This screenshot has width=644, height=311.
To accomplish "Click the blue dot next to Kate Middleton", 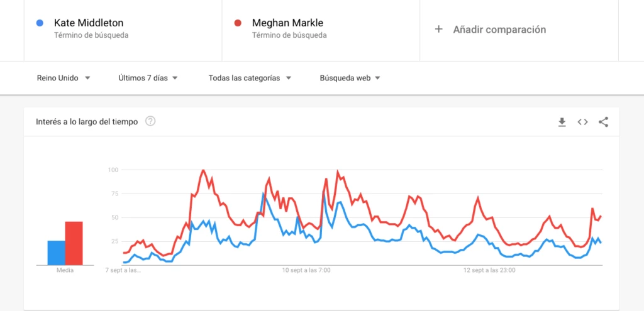I will point(40,23).
